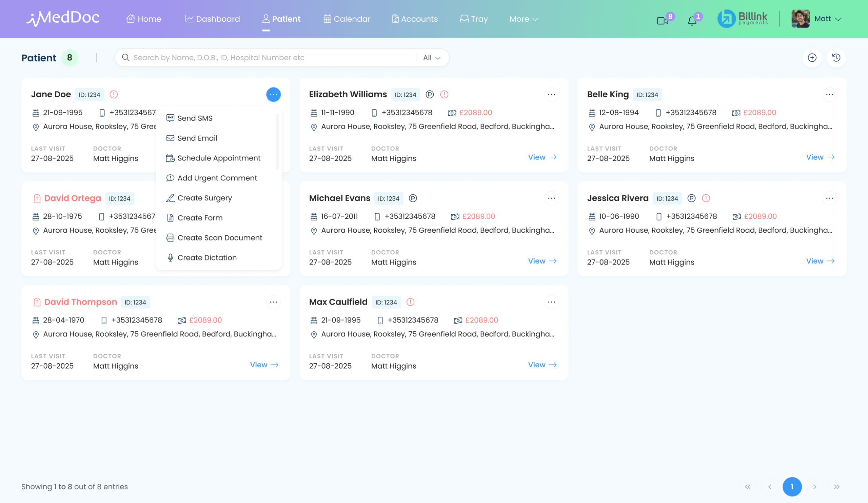Screen dimensions: 868x503
Task: Click the search magnifier icon
Action: click(125, 58)
